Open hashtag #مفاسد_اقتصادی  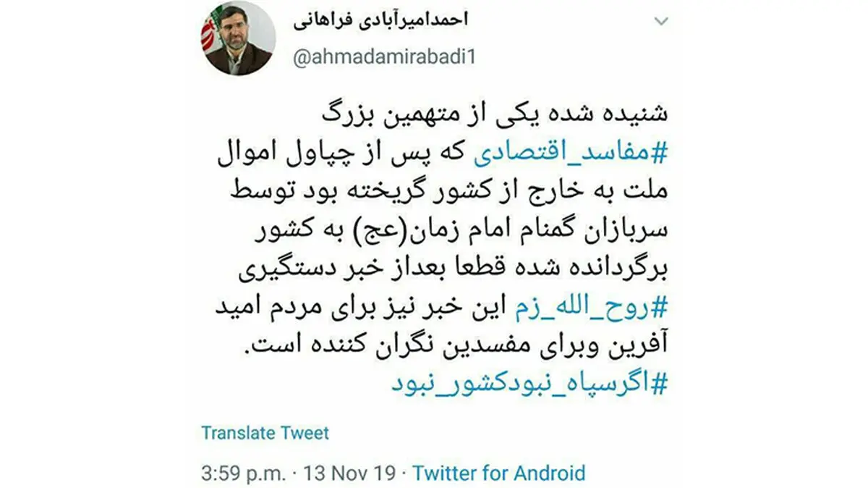click(567, 154)
